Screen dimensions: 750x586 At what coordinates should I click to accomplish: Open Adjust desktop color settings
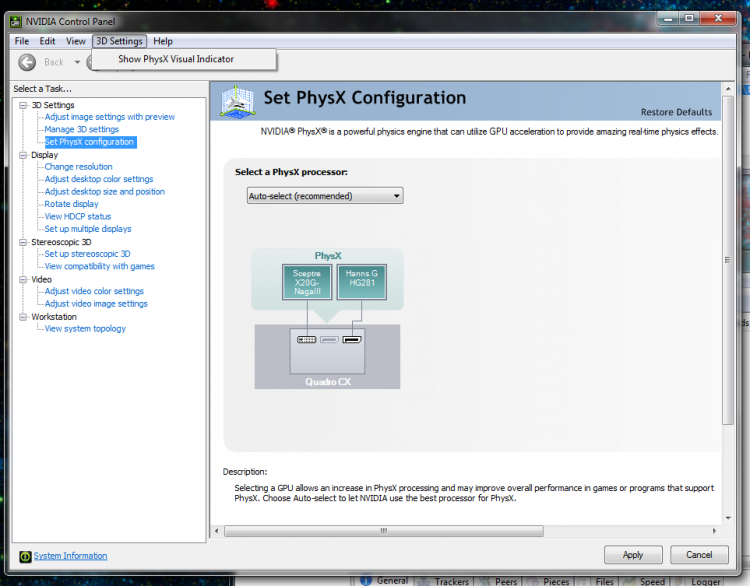point(99,179)
